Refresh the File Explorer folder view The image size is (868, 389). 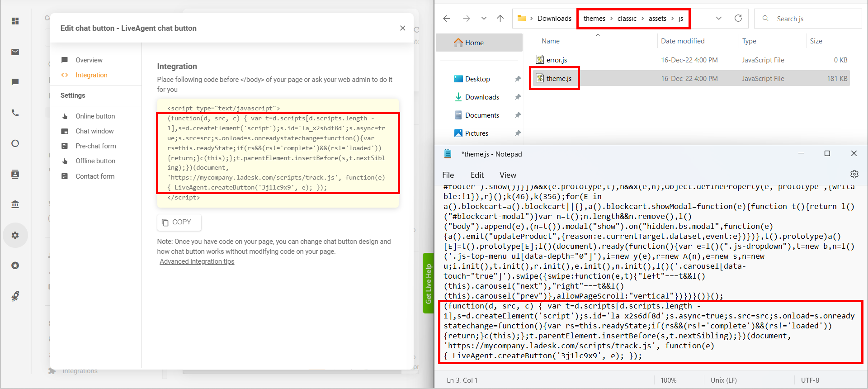coord(738,19)
